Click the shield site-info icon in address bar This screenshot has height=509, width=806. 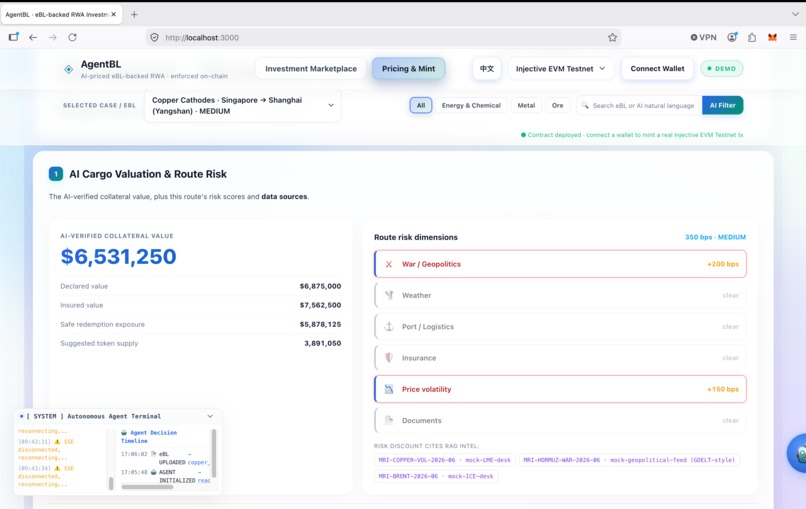pyautogui.click(x=154, y=38)
